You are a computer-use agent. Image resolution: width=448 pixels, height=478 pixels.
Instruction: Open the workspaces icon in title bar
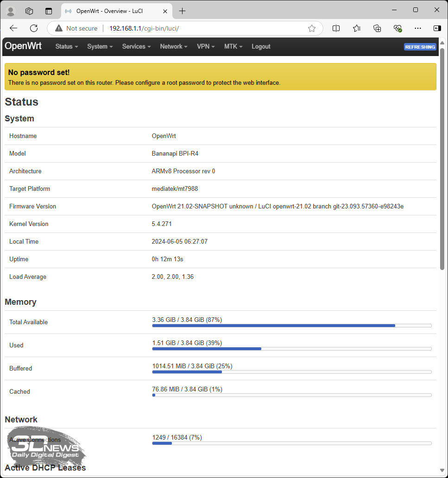[29, 11]
